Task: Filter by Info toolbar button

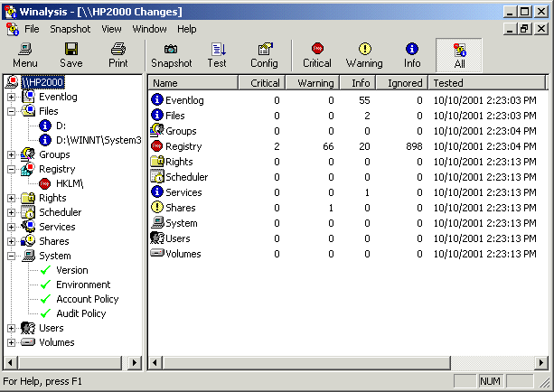Action: (412, 55)
